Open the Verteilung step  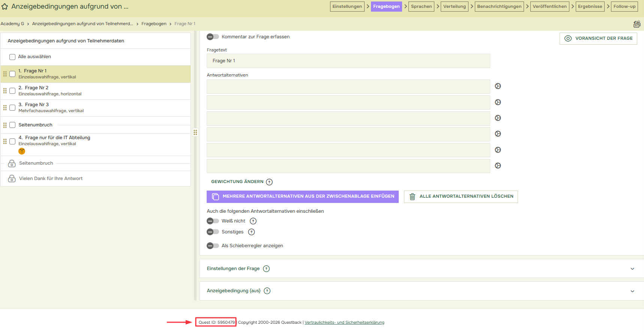point(455,6)
